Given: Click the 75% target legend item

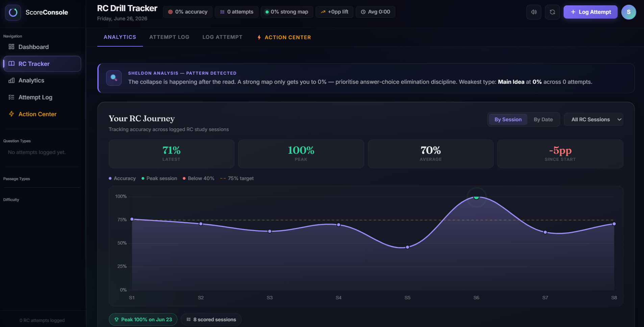Looking at the screenshot, I should coord(237,178).
